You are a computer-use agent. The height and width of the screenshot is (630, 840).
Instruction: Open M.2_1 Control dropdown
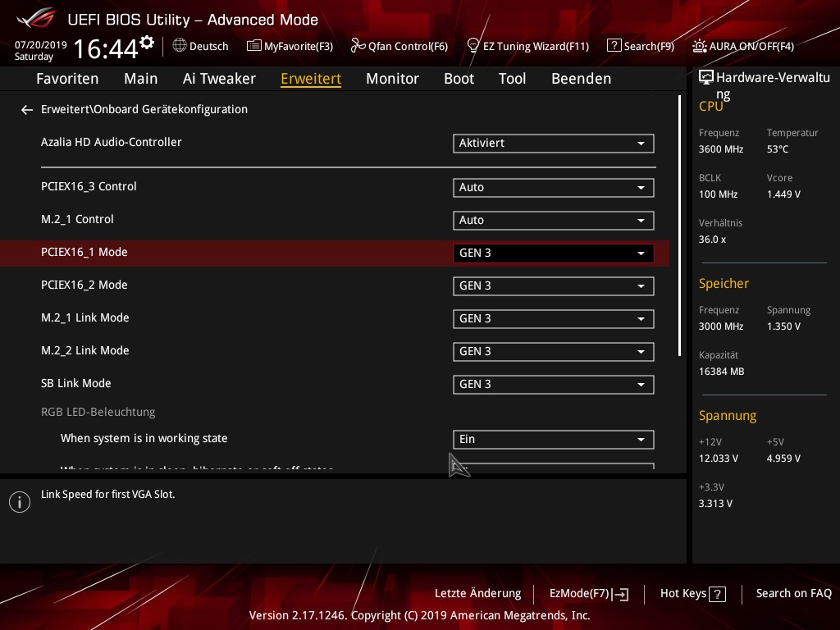pyautogui.click(x=554, y=220)
